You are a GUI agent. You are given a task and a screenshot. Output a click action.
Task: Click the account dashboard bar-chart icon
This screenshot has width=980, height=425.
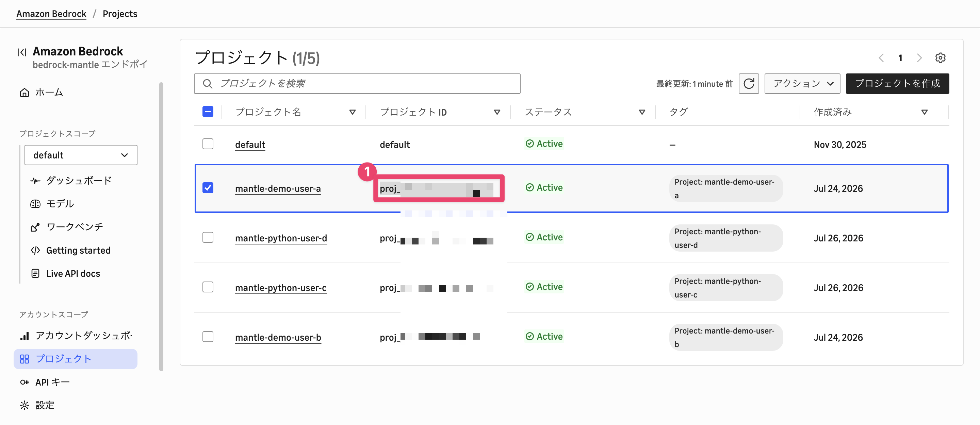[x=24, y=336]
